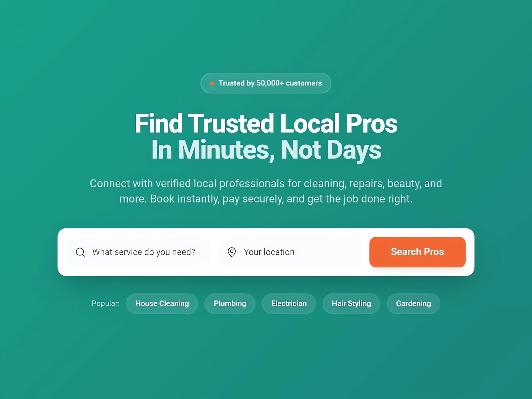Click the orange dot in the trust badge
532x399 pixels.
212,83
